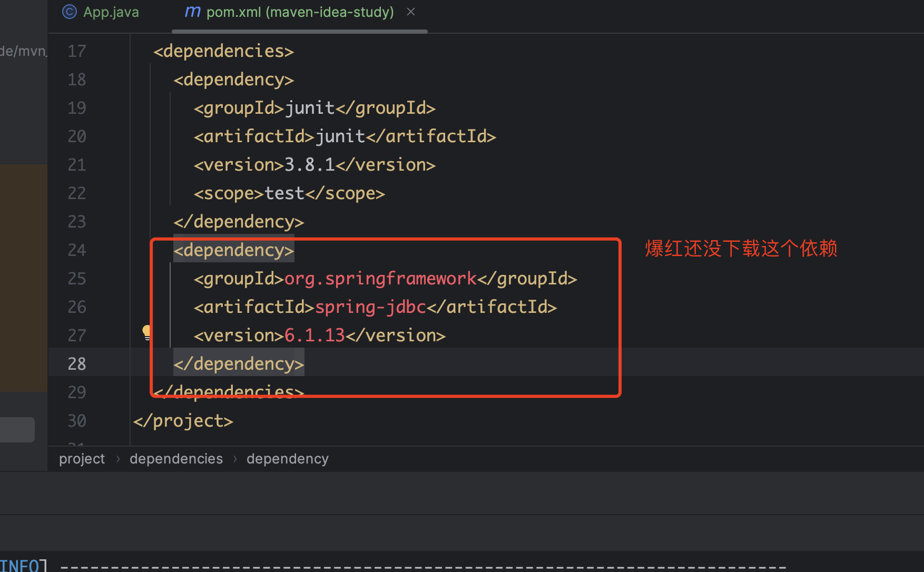This screenshot has height=572, width=924.
Task: Place the cursor in the spring-jdbc artifactId text
Action: tap(370, 307)
